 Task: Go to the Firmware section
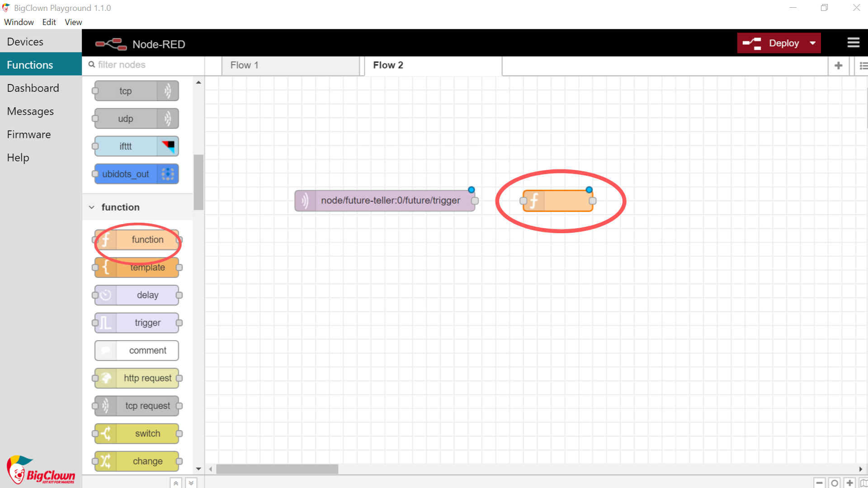pyautogui.click(x=41, y=134)
